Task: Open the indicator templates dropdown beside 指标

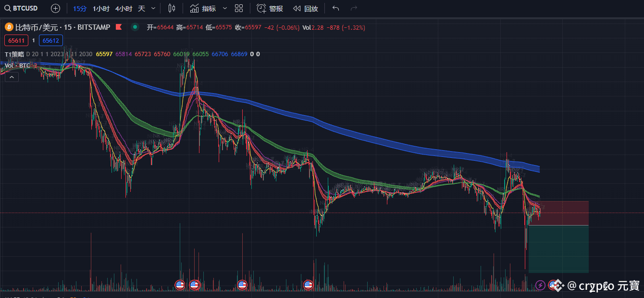Action: click(x=224, y=8)
